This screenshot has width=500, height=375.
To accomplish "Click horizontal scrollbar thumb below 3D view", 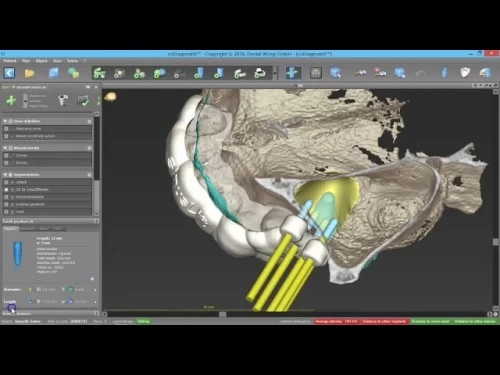I will (222, 314).
